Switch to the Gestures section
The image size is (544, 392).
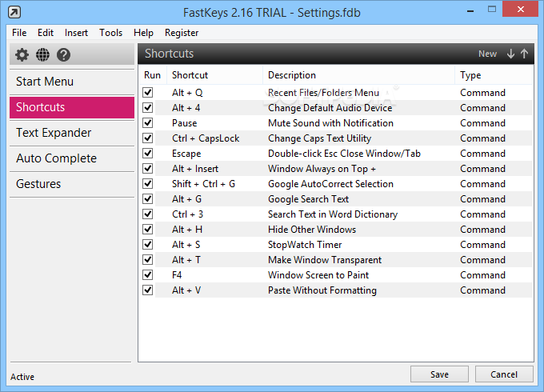[x=72, y=184]
